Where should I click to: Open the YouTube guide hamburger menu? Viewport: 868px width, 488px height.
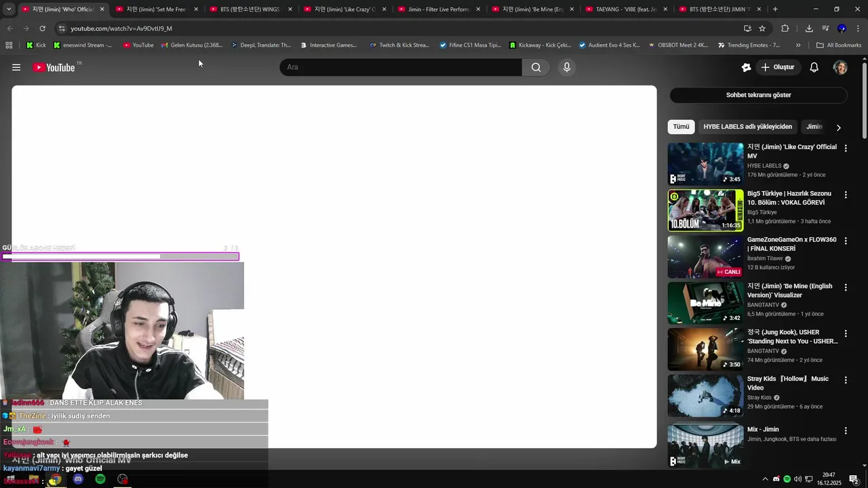click(16, 67)
